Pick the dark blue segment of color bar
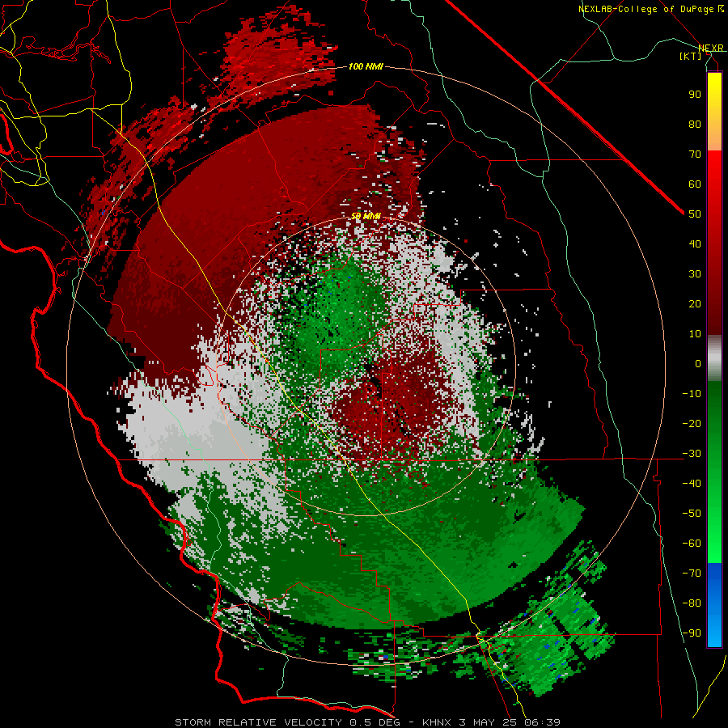This screenshot has width=728, height=728. (714, 571)
